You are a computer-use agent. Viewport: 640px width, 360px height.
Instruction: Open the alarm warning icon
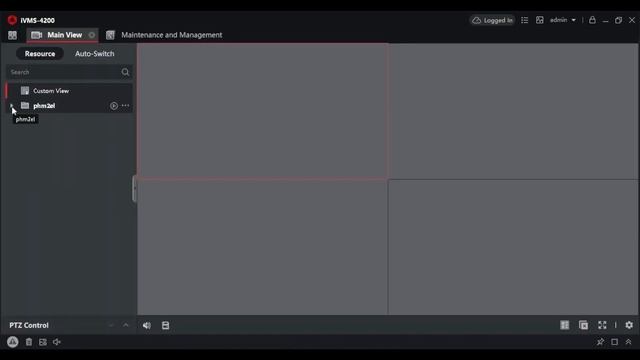coord(13,342)
